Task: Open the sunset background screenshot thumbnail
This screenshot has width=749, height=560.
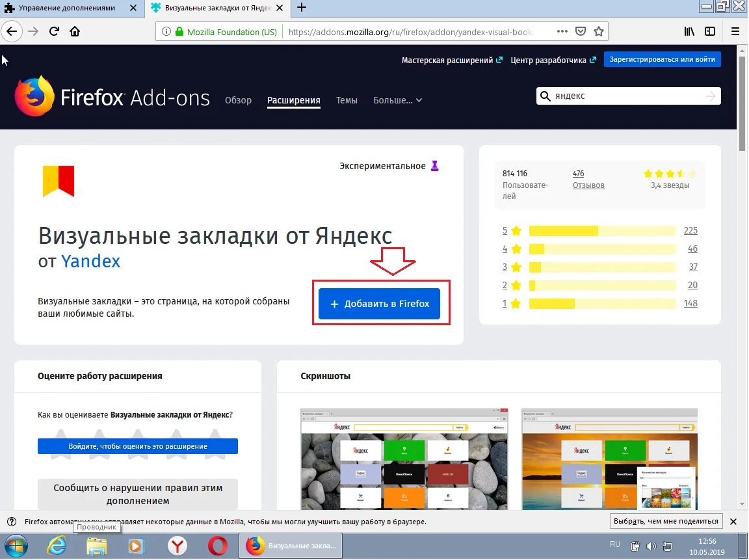Action: click(x=609, y=459)
